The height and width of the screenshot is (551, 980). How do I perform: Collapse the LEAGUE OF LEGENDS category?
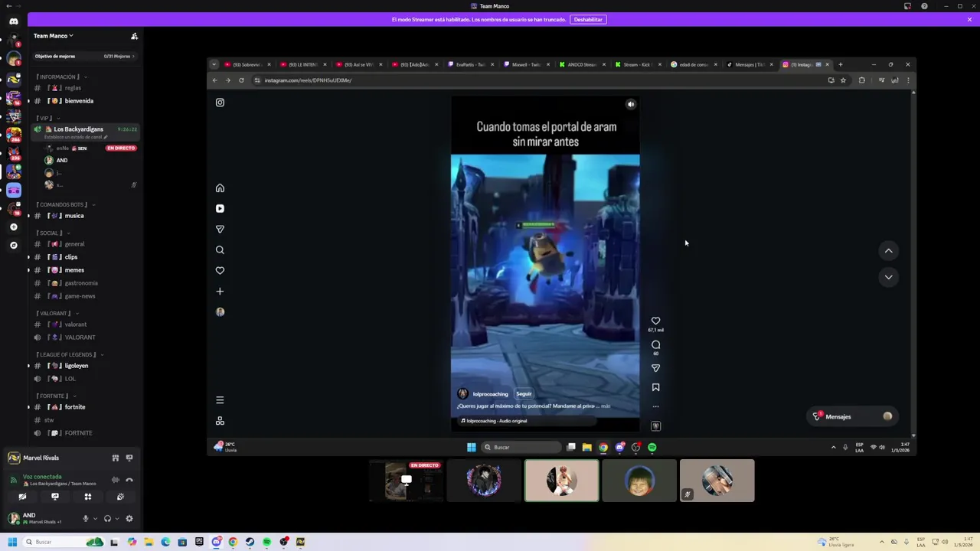[x=69, y=354]
